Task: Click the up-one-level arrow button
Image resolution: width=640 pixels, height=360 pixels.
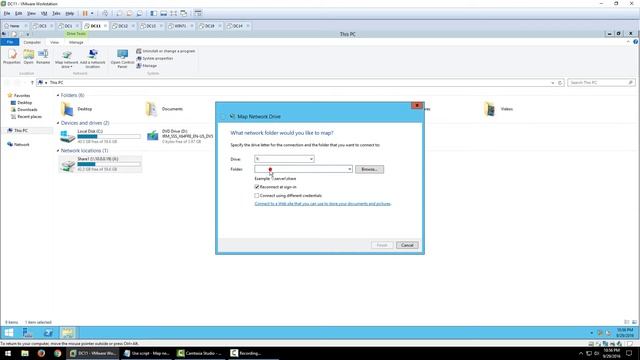Action: pyautogui.click(x=32, y=83)
